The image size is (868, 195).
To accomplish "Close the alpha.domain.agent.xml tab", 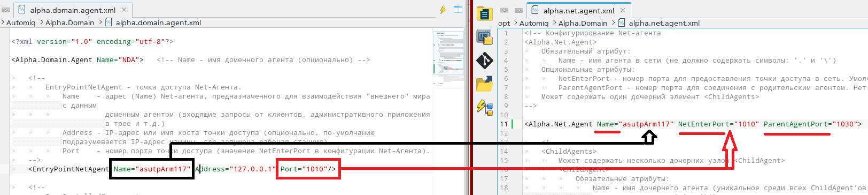I will coord(124,10).
